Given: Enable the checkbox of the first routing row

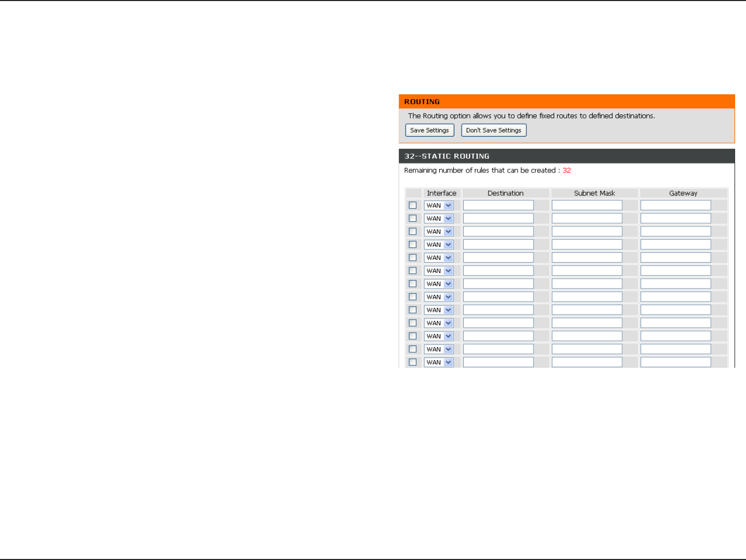Looking at the screenshot, I should point(412,205).
